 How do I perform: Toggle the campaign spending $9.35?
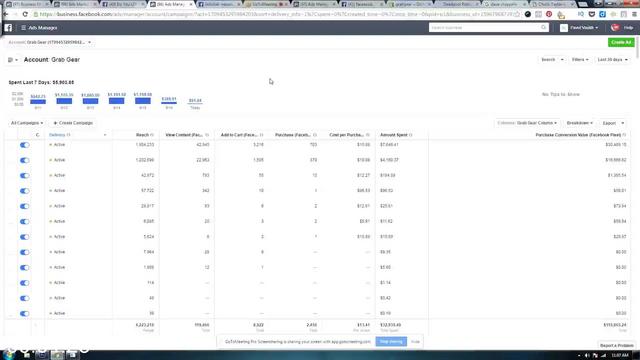(24, 252)
